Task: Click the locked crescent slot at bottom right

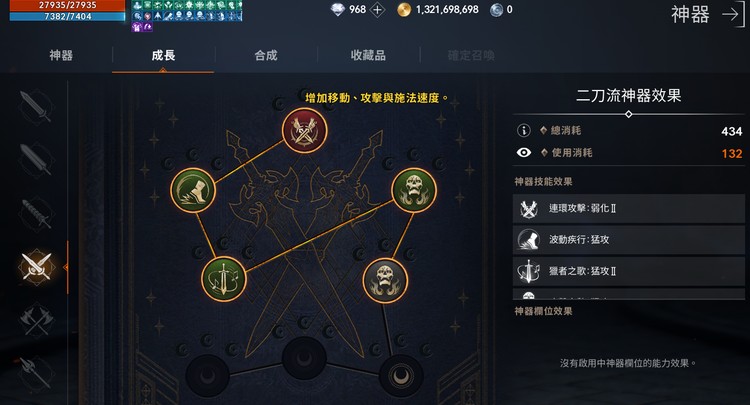Action: (401, 376)
